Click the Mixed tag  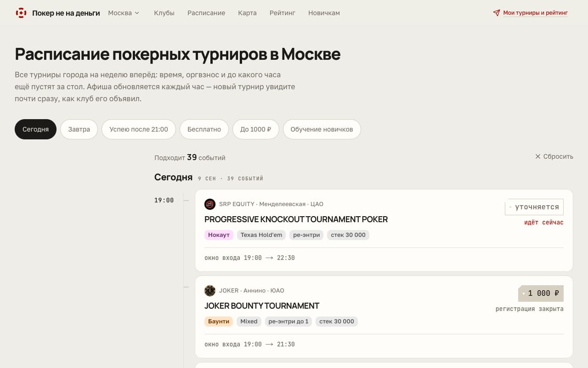pos(249,322)
